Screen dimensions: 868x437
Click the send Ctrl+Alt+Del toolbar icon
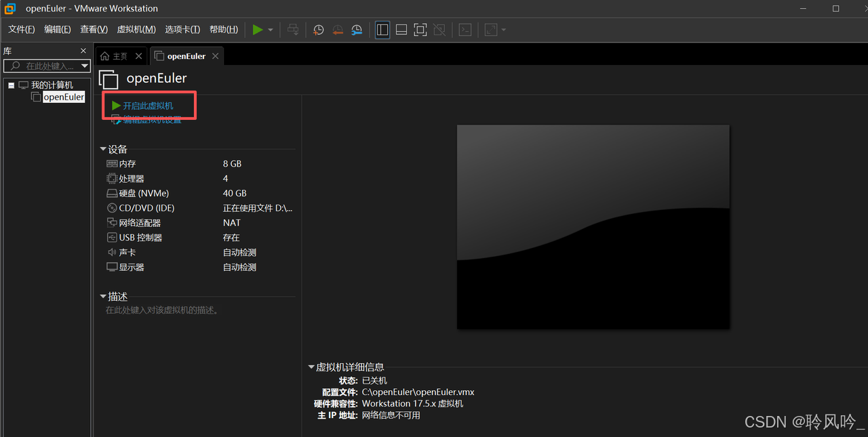[293, 30]
